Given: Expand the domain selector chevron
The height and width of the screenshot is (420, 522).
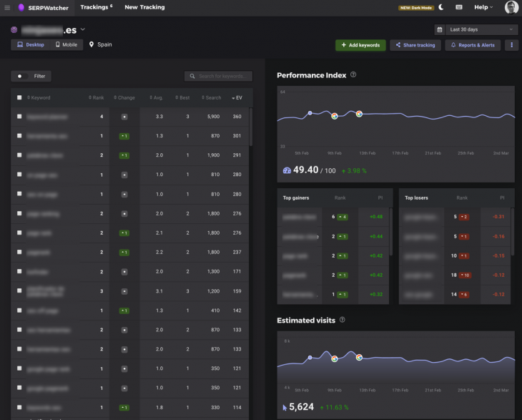Looking at the screenshot, I should tap(83, 29).
